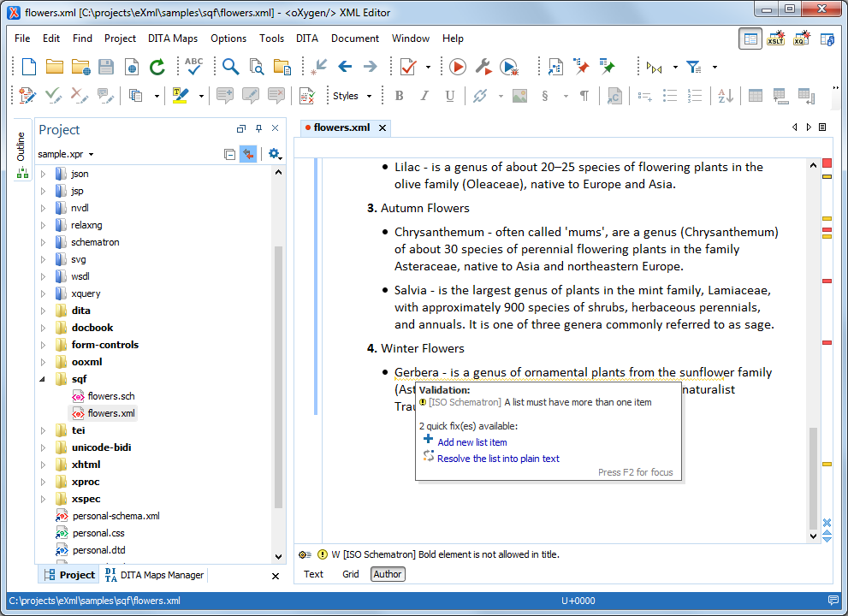Screen dimensions: 848x616
Task: Navigate back with the blue left arrow
Action: point(345,67)
